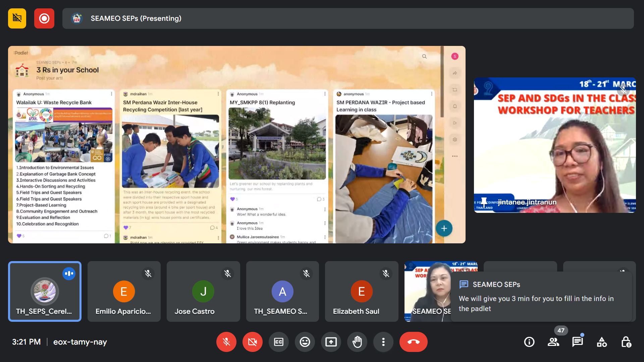
Task: Open the meeting details info icon
Action: pos(529,342)
